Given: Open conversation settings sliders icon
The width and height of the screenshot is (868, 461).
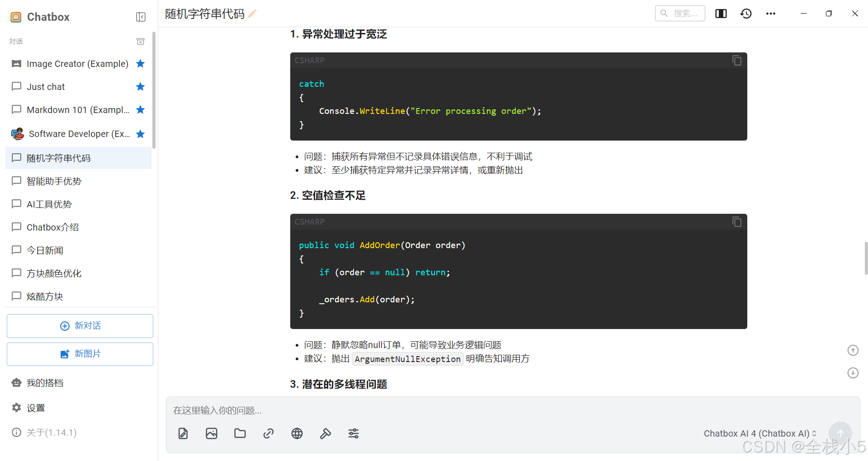Looking at the screenshot, I should pyautogui.click(x=354, y=433).
